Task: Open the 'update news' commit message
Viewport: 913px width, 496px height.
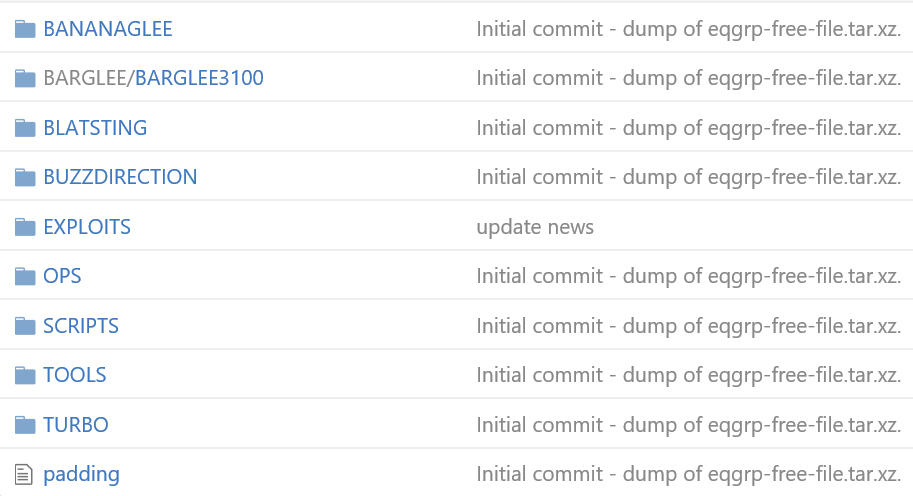Action: (x=535, y=227)
